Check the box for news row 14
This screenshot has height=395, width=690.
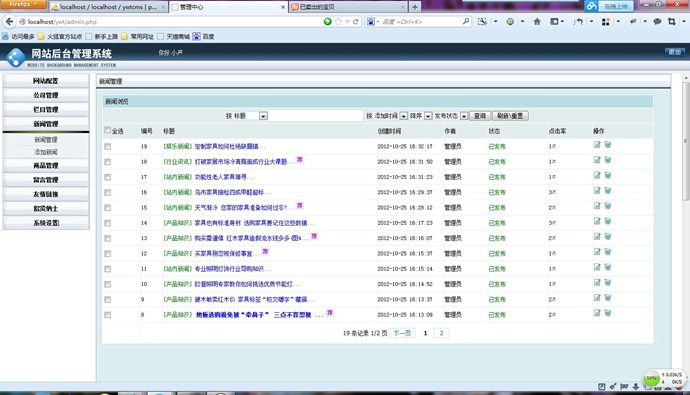pos(107,223)
